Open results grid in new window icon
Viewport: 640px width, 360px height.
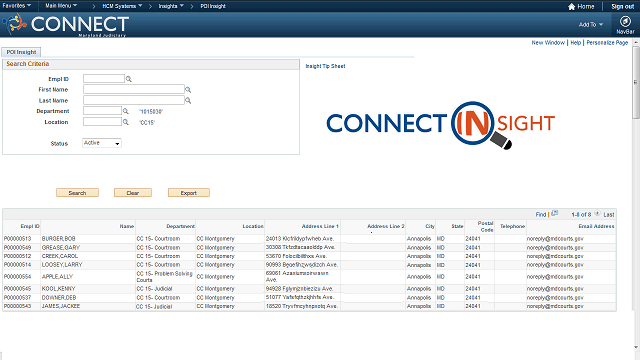[554, 213]
